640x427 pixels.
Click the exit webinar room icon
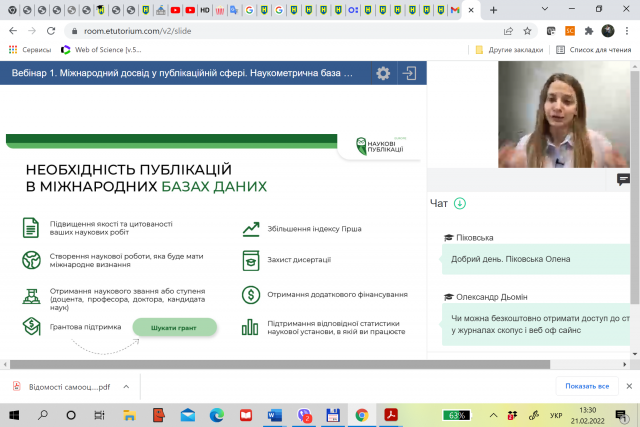(409, 74)
